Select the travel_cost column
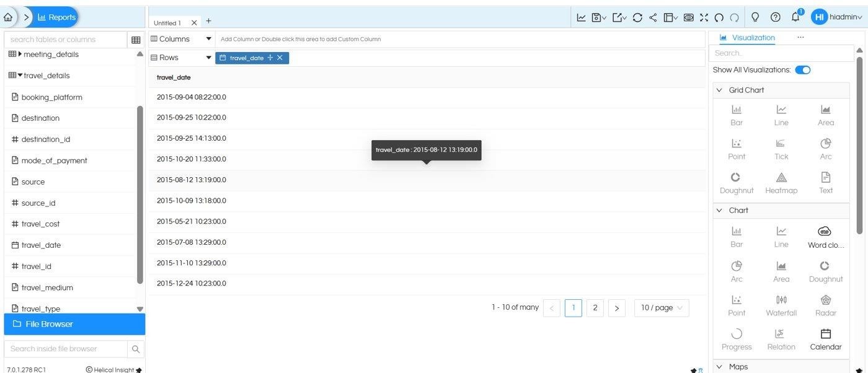The image size is (868, 373). (40, 224)
